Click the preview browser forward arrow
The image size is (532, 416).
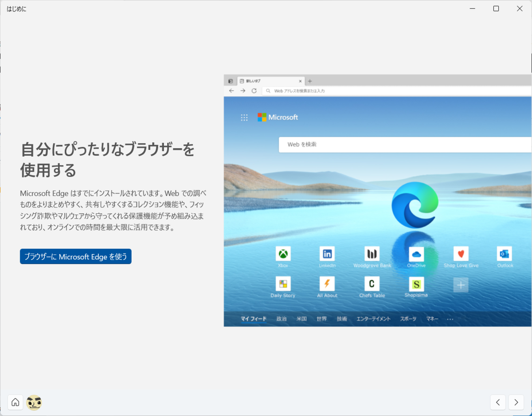click(x=243, y=90)
